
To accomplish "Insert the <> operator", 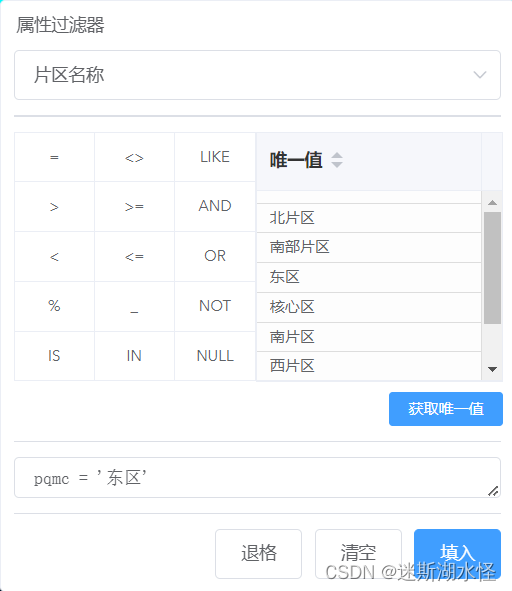I will (134, 157).
